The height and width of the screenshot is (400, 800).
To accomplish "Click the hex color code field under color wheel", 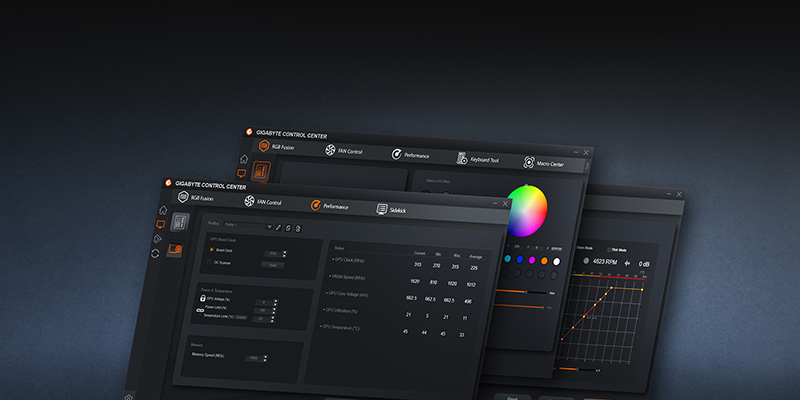I will click(x=556, y=249).
